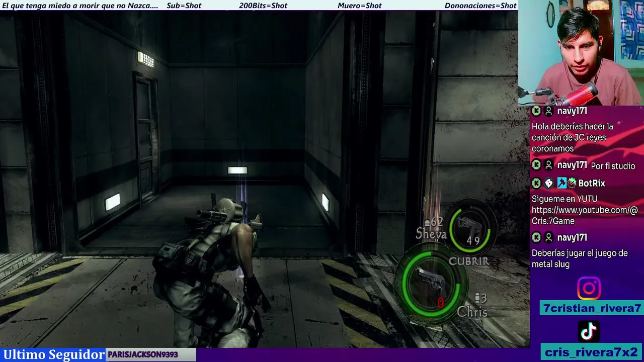Click the cris_rivera7x2 TikTok handle
This screenshot has width=644, height=362.
[x=591, y=352]
